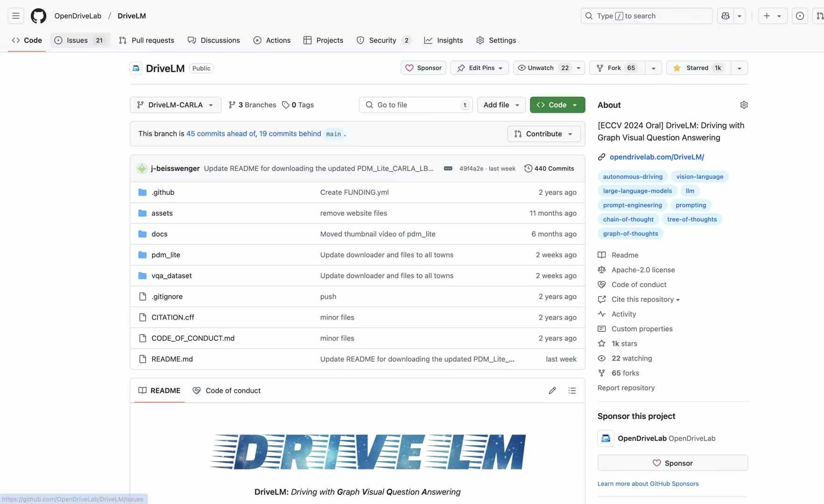Image resolution: width=824 pixels, height=504 pixels.
Task: Click the assets folder icon
Action: [142, 213]
